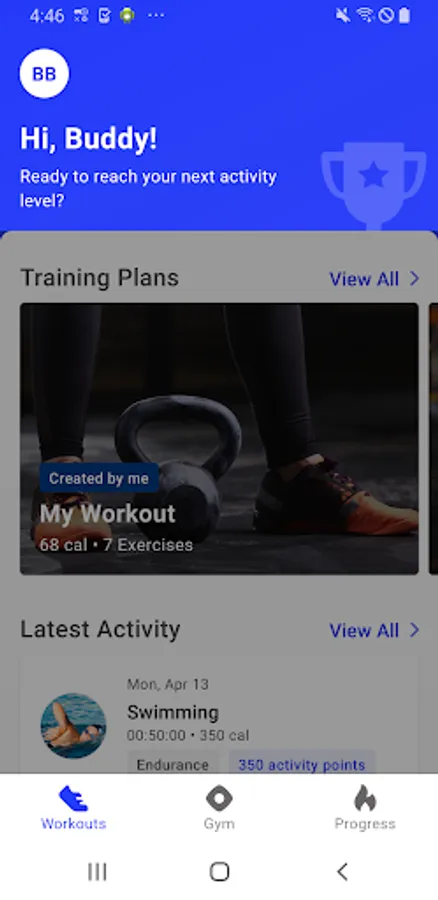This screenshot has height=900, width=438.
Task: Open the Gym tab icon
Action: [x=219, y=798]
